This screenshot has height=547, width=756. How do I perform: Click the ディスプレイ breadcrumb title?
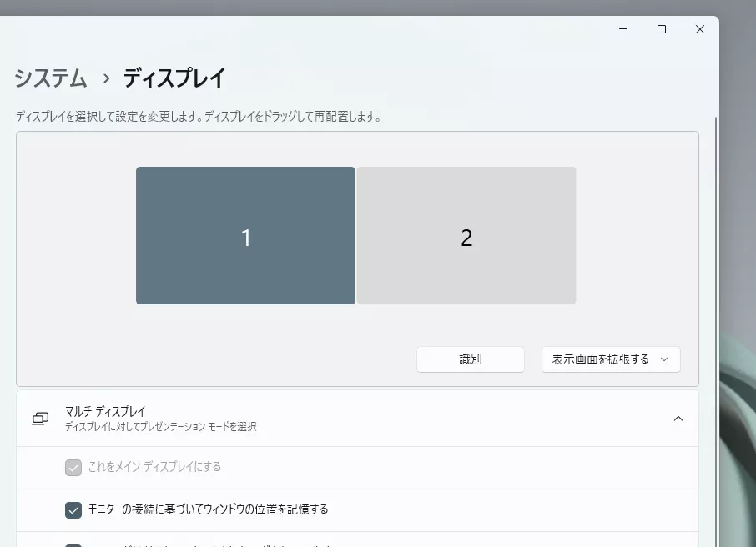pyautogui.click(x=174, y=78)
